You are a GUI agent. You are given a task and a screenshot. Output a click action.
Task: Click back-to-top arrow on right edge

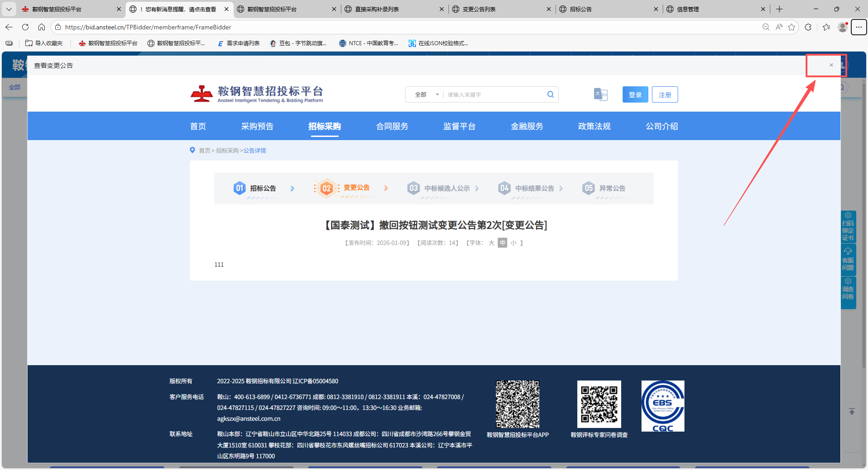click(852, 411)
